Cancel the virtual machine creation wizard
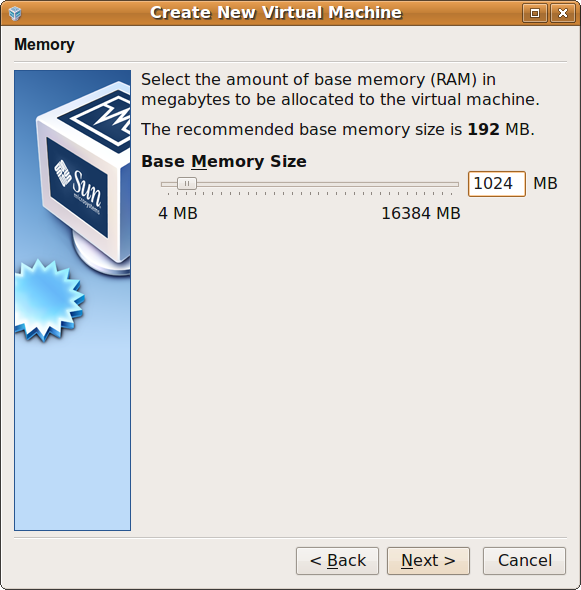Viewport: 581px width, 590px height. tap(525, 561)
